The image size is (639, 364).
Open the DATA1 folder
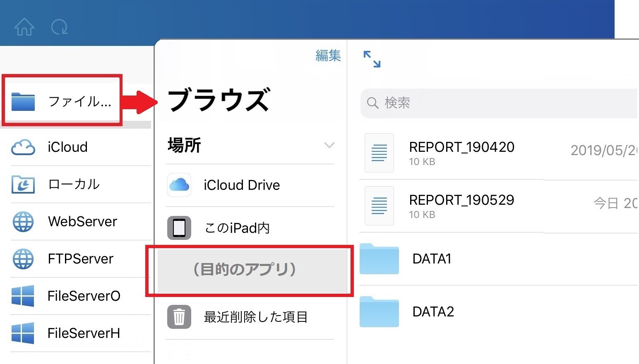click(431, 259)
